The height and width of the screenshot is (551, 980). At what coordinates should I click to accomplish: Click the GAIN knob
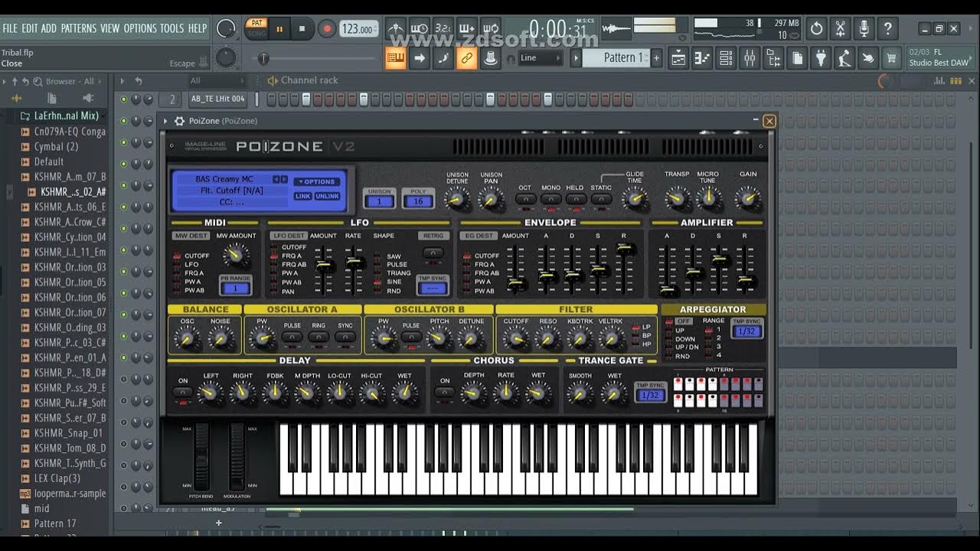tap(748, 199)
